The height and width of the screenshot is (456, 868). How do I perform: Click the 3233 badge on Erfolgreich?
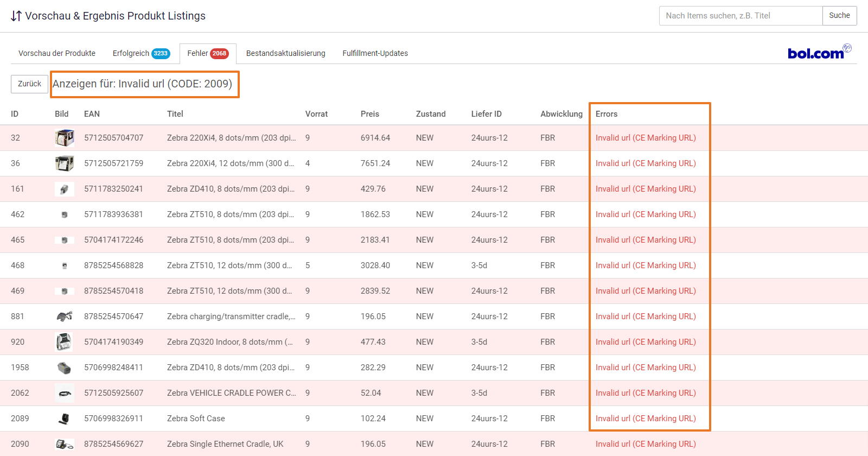tap(161, 54)
